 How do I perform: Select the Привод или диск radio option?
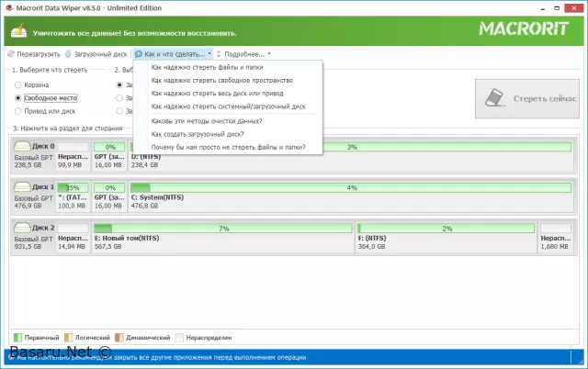(17, 111)
